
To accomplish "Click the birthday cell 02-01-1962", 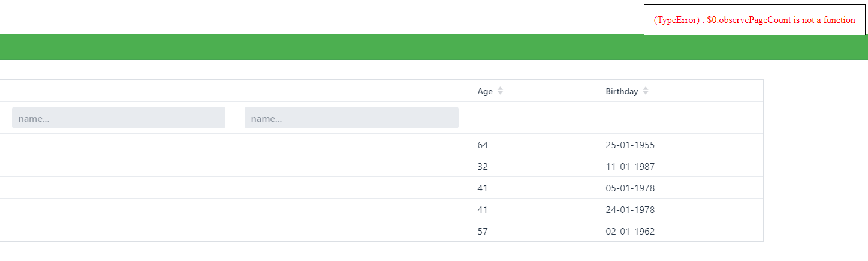I will coord(630,232).
